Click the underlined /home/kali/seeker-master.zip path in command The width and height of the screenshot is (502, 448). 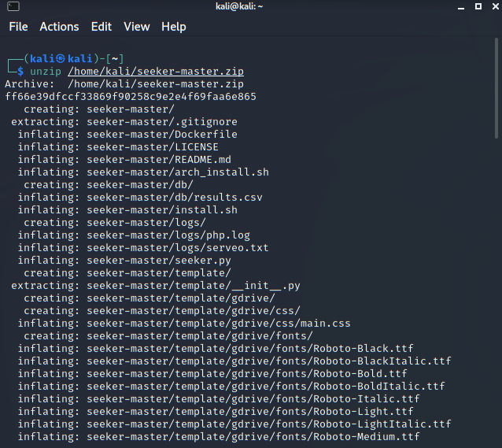pyautogui.click(x=156, y=71)
